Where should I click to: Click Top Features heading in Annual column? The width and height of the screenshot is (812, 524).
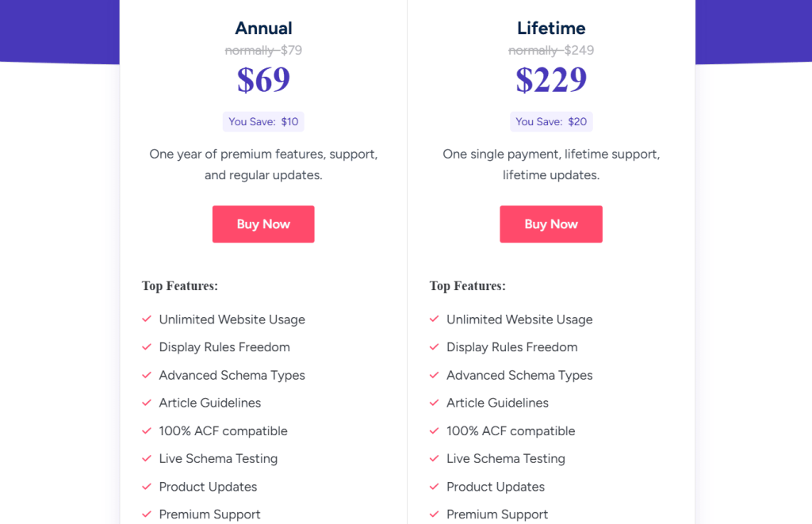click(x=180, y=286)
